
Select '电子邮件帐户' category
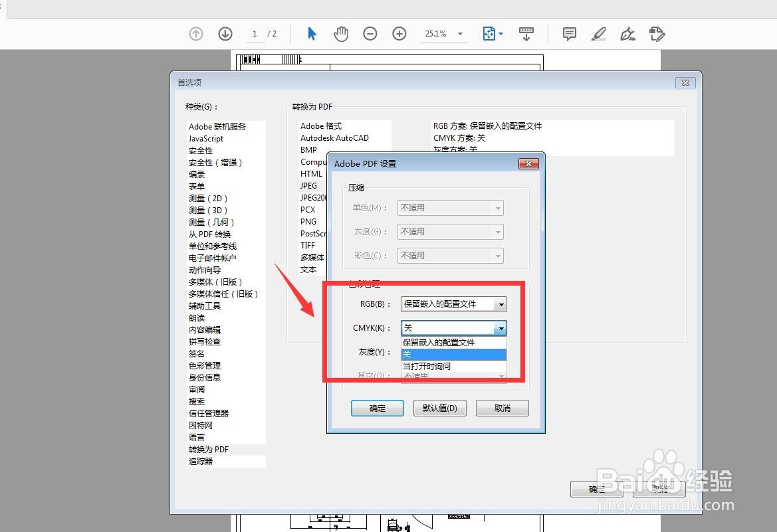[x=213, y=258]
